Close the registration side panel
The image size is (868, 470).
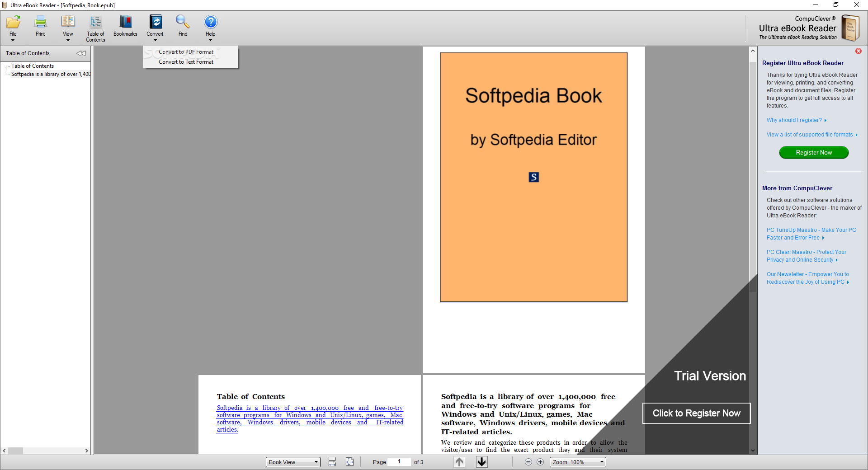(858, 51)
